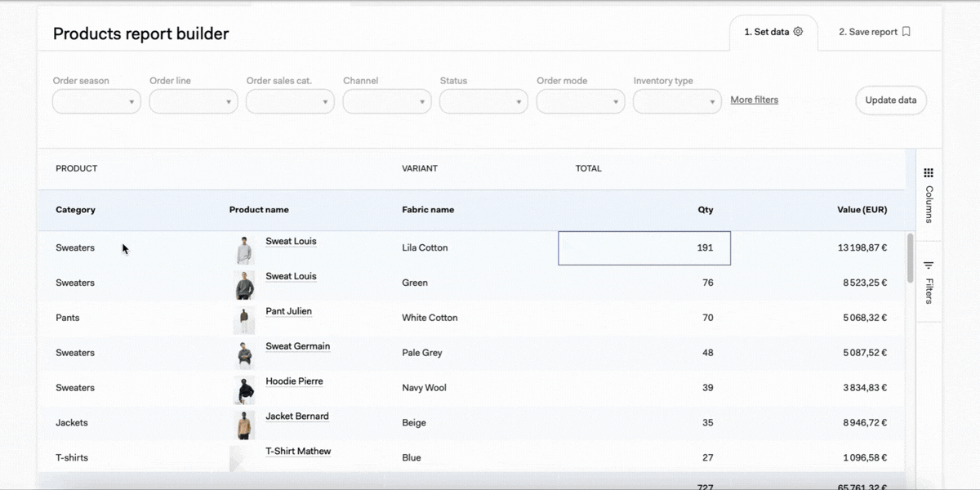Open the Order sales cat. dropdown

pyautogui.click(x=290, y=101)
